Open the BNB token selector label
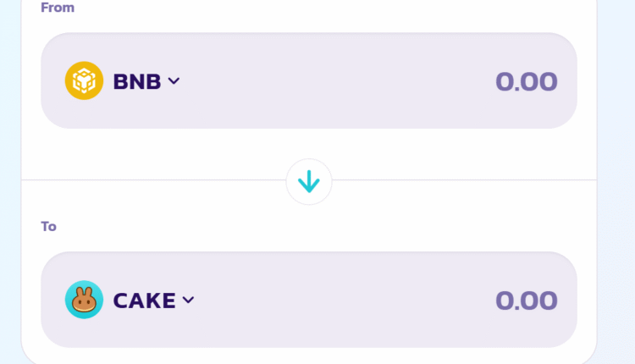This screenshot has width=635, height=364. [137, 81]
